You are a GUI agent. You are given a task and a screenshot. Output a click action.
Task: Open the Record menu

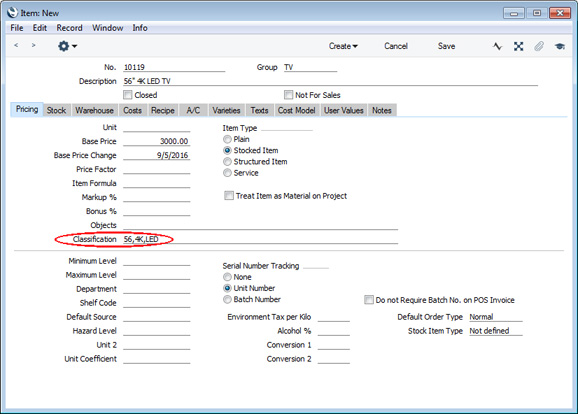click(x=69, y=28)
